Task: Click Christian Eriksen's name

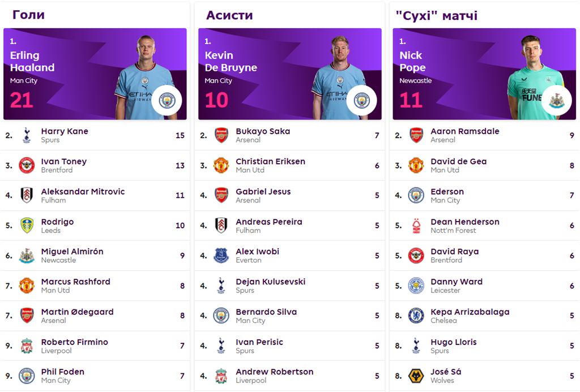Action: coord(270,161)
